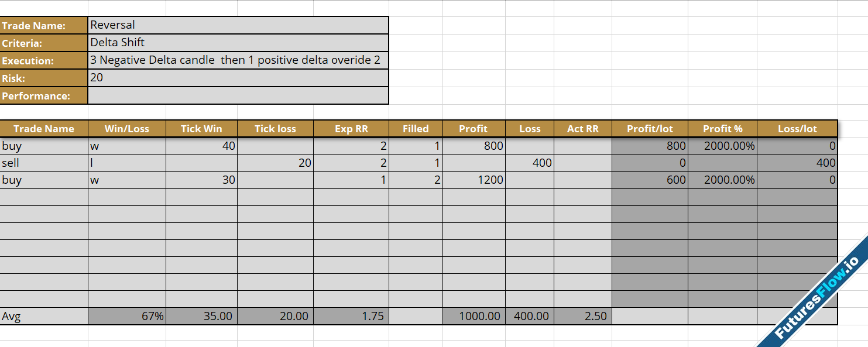Click the Tick loss cell in sell row
868x347 pixels.
pyautogui.click(x=275, y=163)
